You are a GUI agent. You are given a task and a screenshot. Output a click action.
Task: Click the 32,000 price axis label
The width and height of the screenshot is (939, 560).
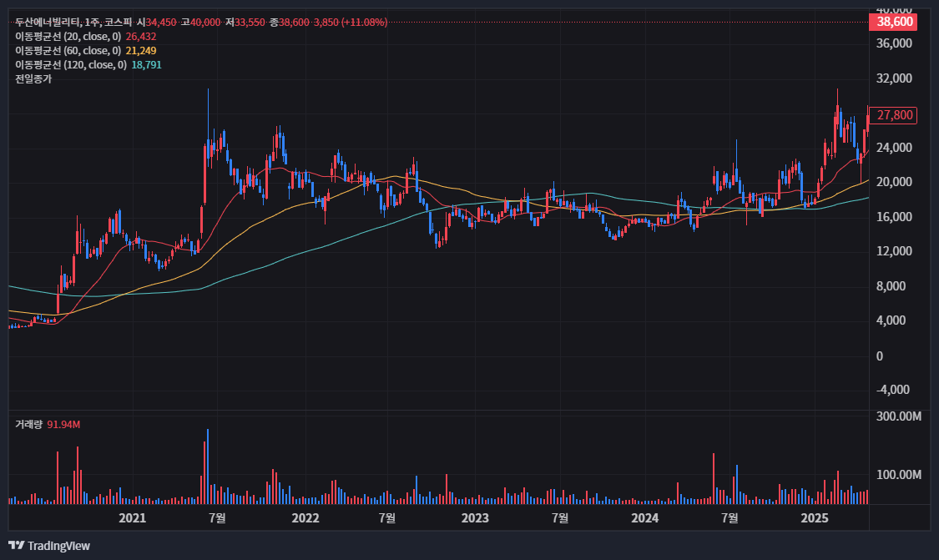(894, 78)
